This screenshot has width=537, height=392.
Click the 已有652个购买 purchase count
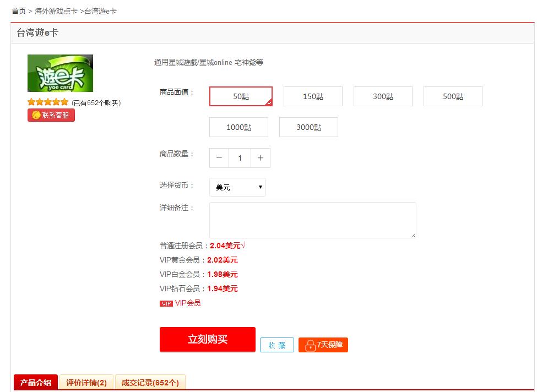[96, 103]
